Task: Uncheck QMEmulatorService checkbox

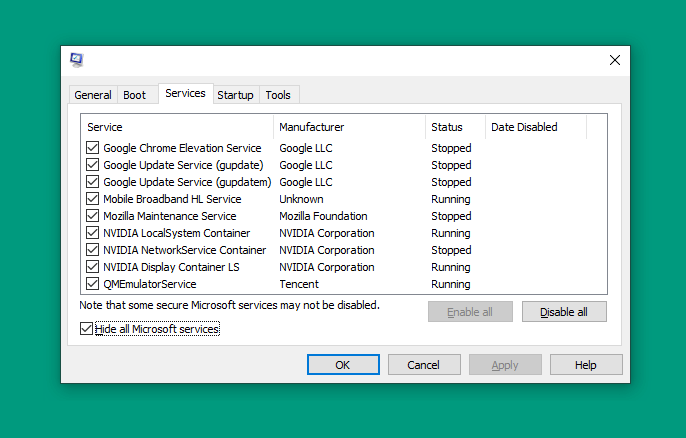Action: 92,284
